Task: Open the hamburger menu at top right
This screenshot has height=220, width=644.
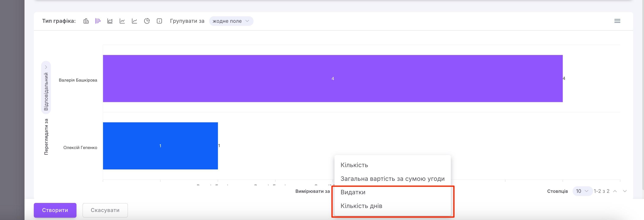Action: 617,21
